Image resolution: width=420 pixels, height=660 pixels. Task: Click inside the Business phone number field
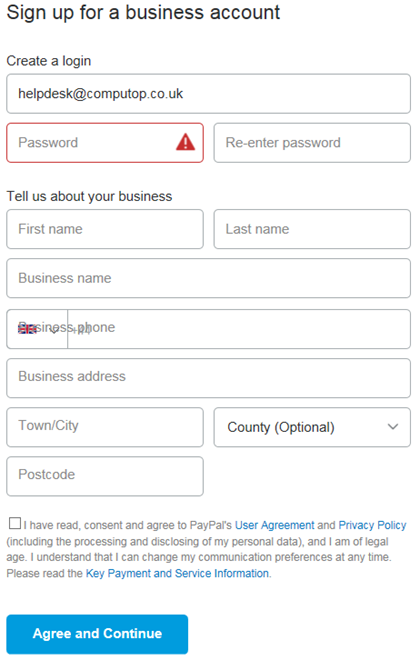pos(239,329)
